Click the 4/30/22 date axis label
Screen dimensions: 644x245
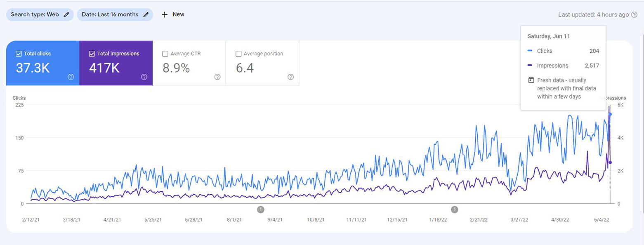560,220
